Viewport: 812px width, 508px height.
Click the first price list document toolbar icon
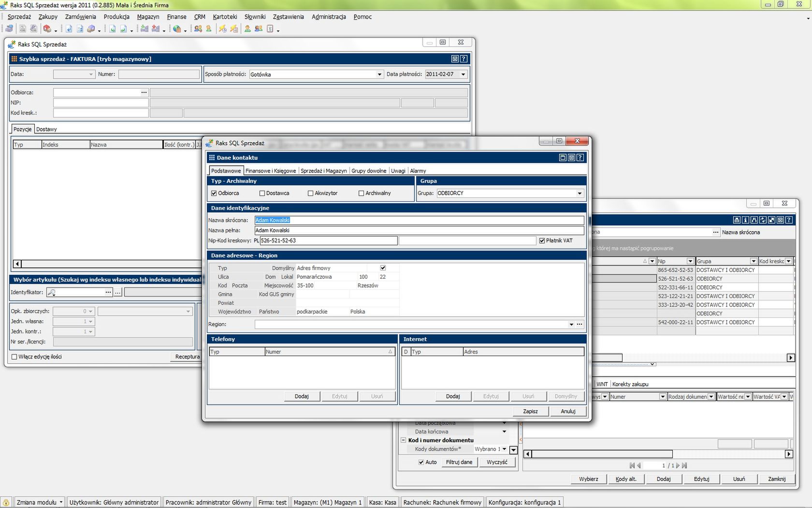[x=22, y=29]
